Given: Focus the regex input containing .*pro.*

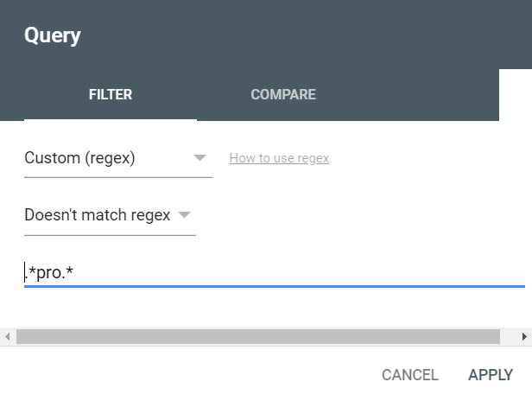Looking at the screenshot, I should (259, 274).
